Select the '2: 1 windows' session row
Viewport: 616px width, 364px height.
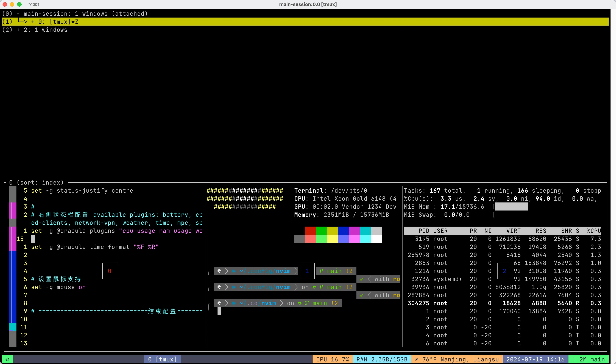coord(305,30)
